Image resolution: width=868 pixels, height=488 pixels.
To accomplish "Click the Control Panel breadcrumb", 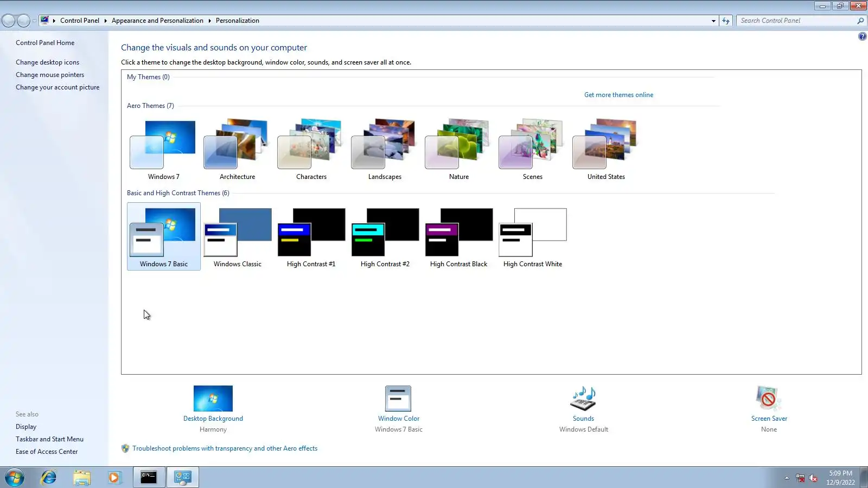I will point(80,21).
